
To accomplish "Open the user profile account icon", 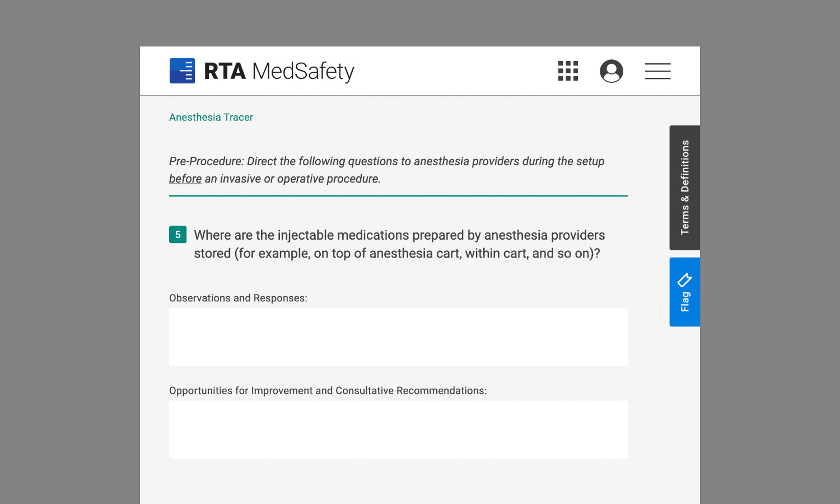I will [x=612, y=71].
